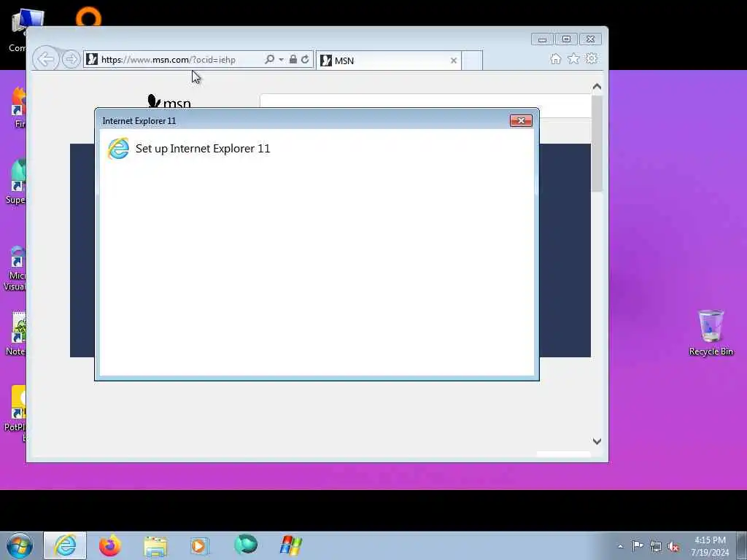Image resolution: width=747 pixels, height=560 pixels.
Task: Select the Microsoft Visual shortcut on the desktop
Action: (x=15, y=268)
